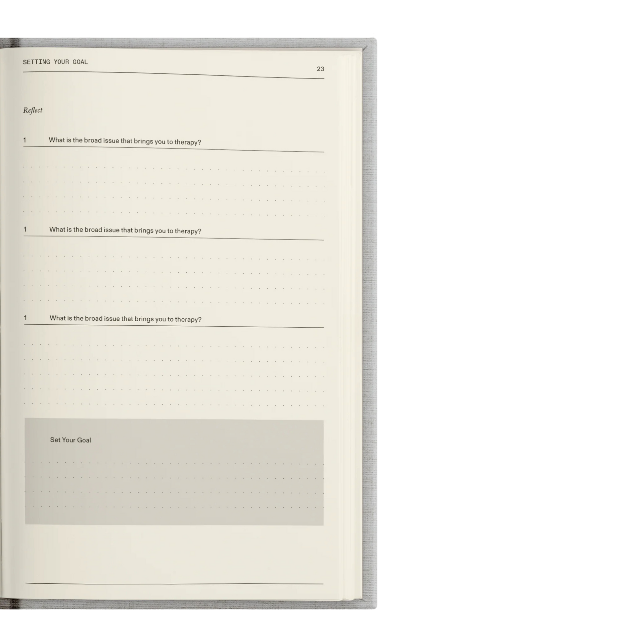Click the italic 'Reflect' label
Viewport: 644px width, 644px height.
coord(33,110)
